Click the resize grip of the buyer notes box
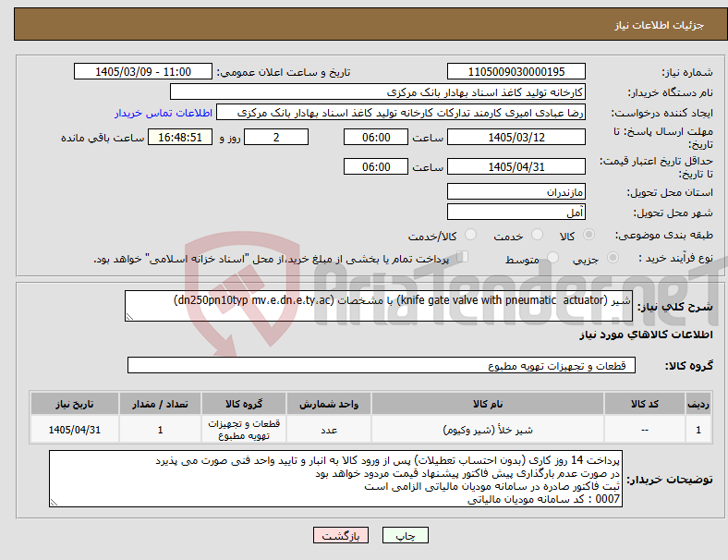The image size is (728, 560). click(x=54, y=503)
